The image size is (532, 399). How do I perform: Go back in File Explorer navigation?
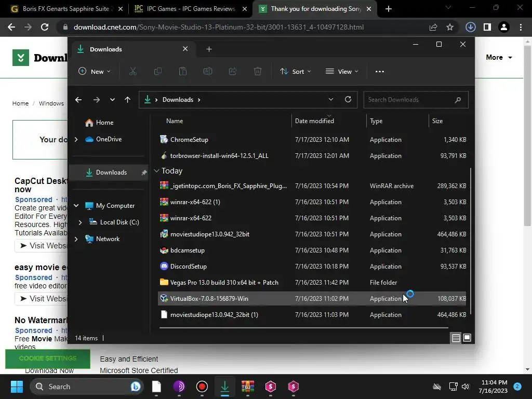click(x=78, y=100)
